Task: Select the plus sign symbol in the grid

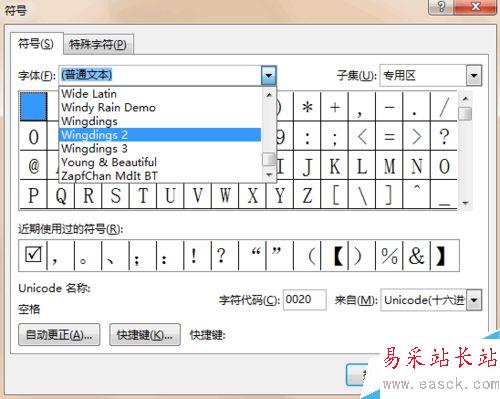Action: (x=335, y=107)
